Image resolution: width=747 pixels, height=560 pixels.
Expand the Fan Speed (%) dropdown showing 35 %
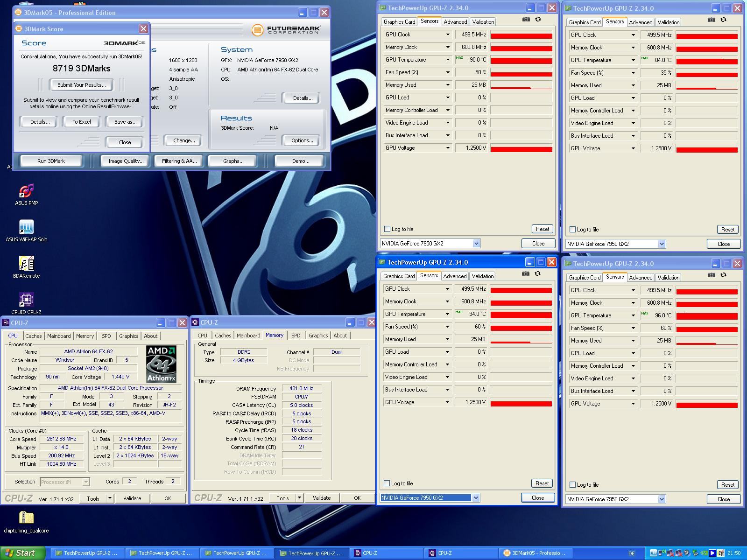pos(633,73)
